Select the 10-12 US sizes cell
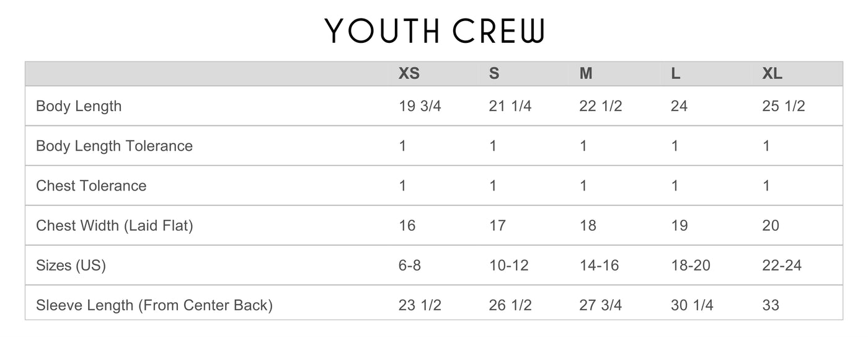Image resolution: width=868 pixels, height=337 pixels. [508, 266]
